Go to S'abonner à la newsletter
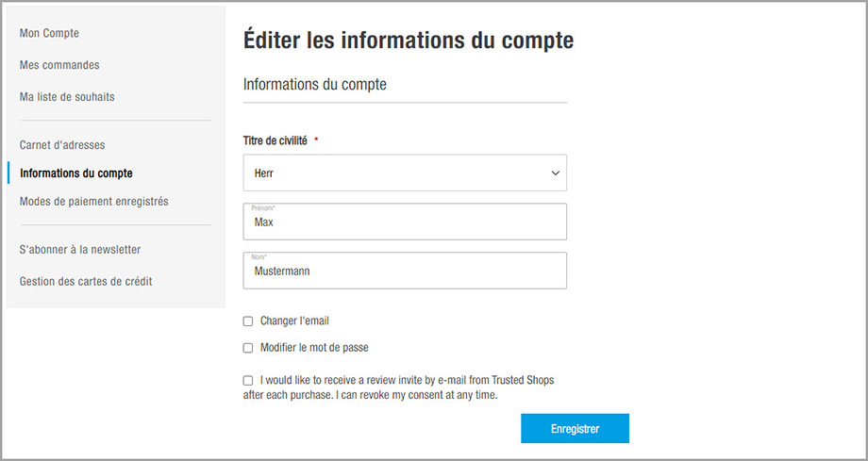 (80, 250)
